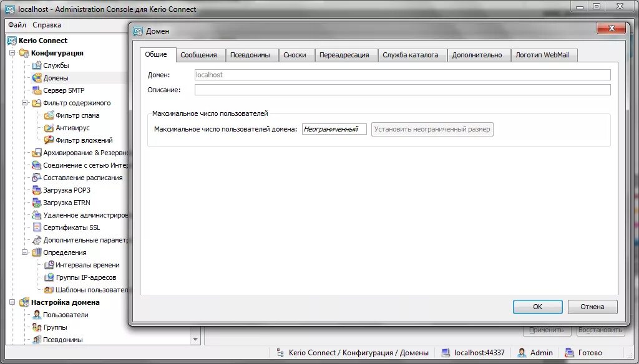Open the Файл menu
Image resolution: width=639 pixels, height=364 pixels.
click(17, 25)
